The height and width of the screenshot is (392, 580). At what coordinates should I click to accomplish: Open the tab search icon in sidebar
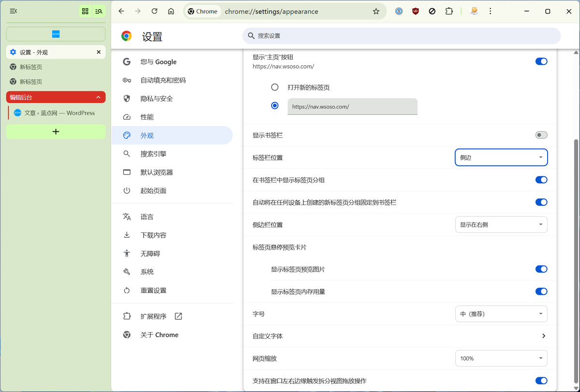click(x=99, y=11)
